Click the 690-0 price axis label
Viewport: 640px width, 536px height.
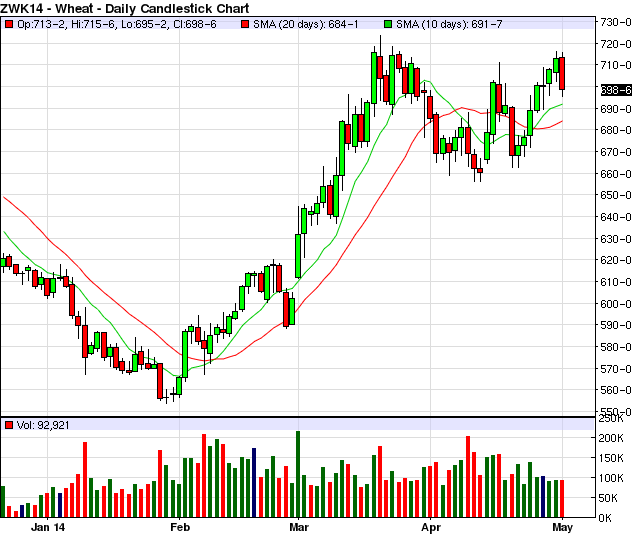616,109
